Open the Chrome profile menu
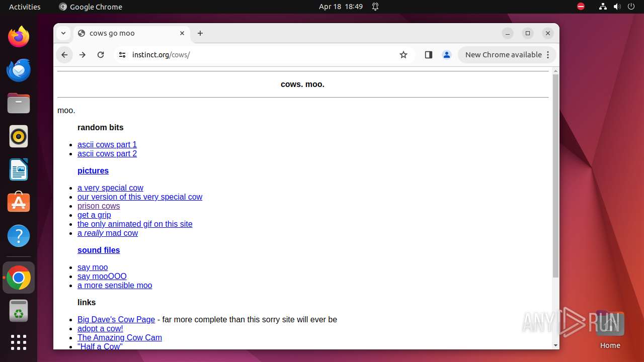The image size is (644, 362). click(x=447, y=55)
